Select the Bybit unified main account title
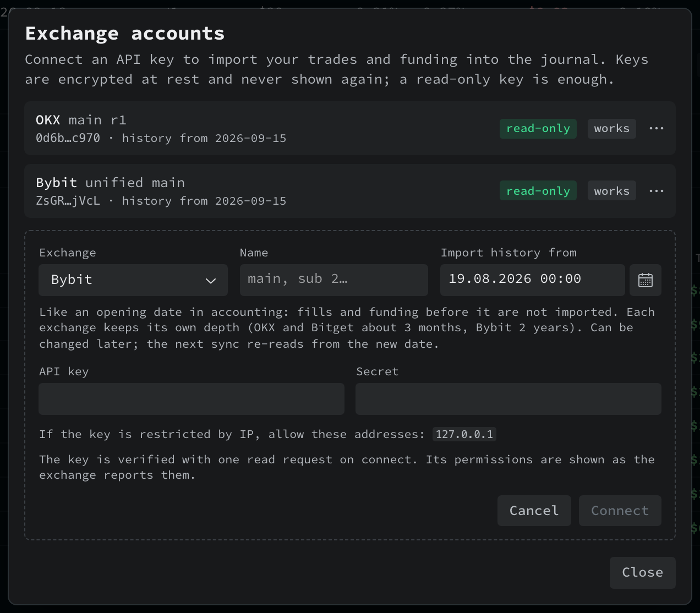 pyautogui.click(x=111, y=183)
